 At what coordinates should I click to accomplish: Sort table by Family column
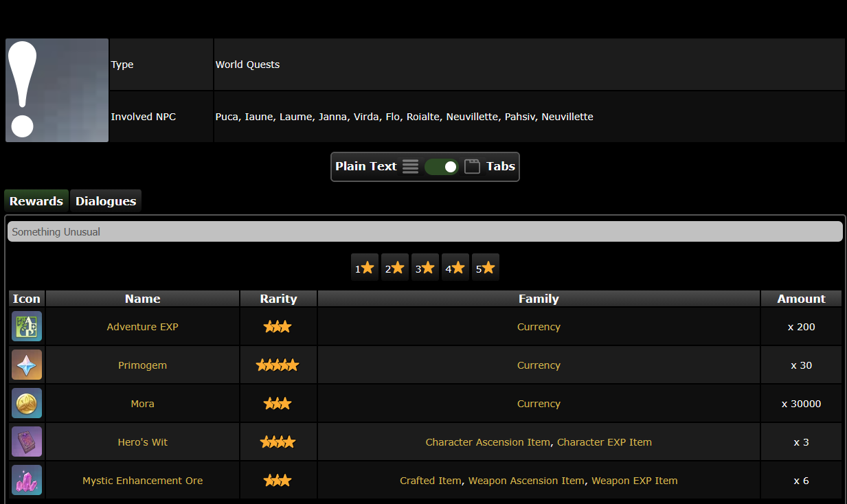pyautogui.click(x=539, y=299)
